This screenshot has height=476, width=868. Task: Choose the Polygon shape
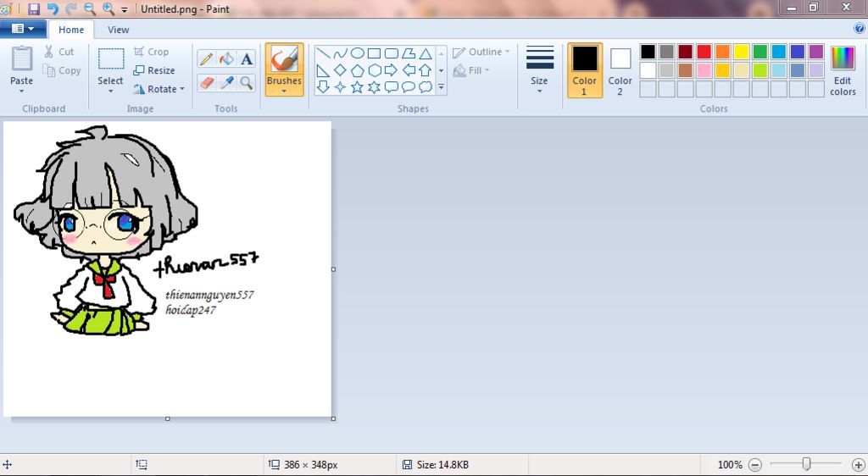click(409, 53)
